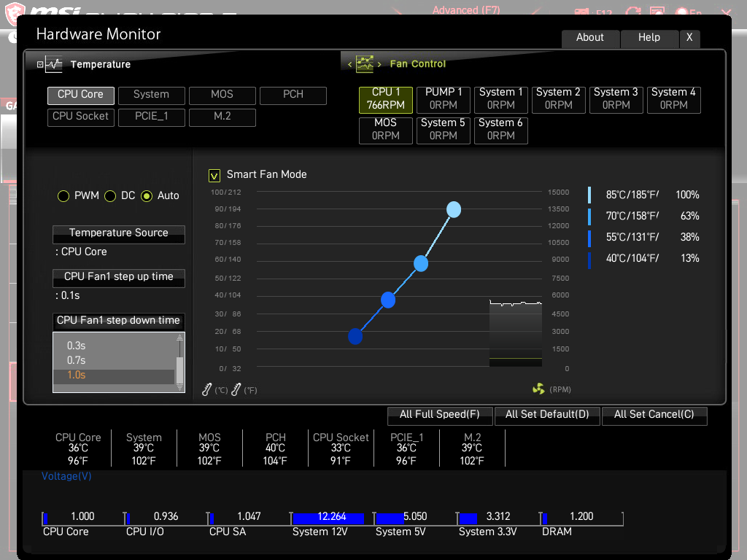Image resolution: width=747 pixels, height=560 pixels.
Task: Select M.2 temperature button
Action: click(222, 117)
